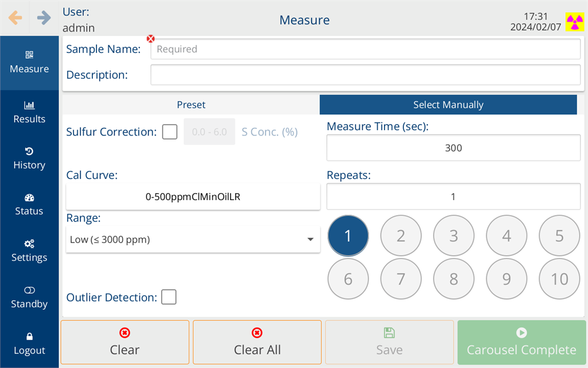This screenshot has width=588, height=368.
Task: Click the back arrow navigation icon
Action: click(x=15, y=18)
